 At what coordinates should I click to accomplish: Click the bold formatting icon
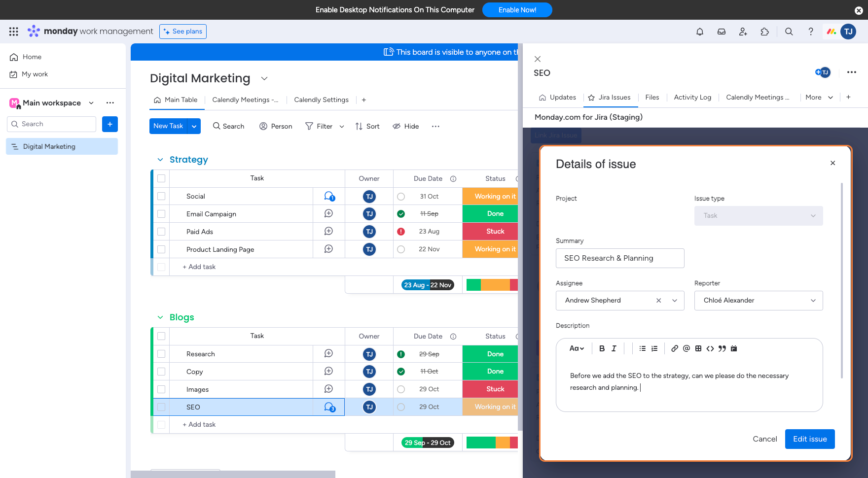tap(602, 348)
